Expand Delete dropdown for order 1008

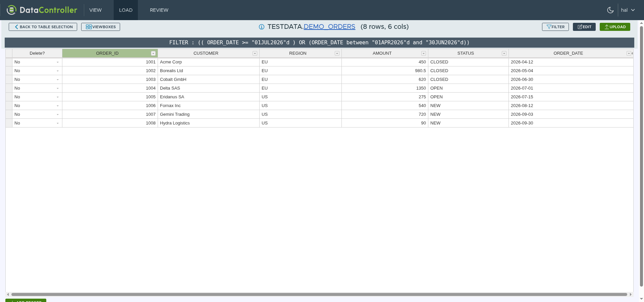click(x=58, y=123)
